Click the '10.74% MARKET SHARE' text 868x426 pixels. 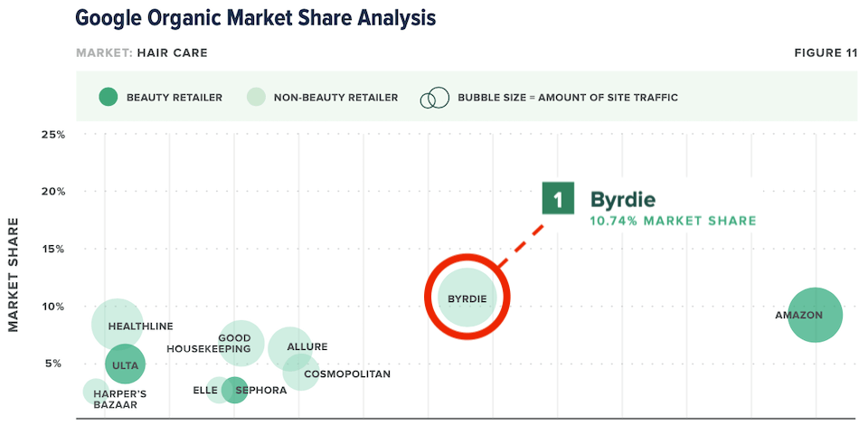pyautogui.click(x=673, y=221)
